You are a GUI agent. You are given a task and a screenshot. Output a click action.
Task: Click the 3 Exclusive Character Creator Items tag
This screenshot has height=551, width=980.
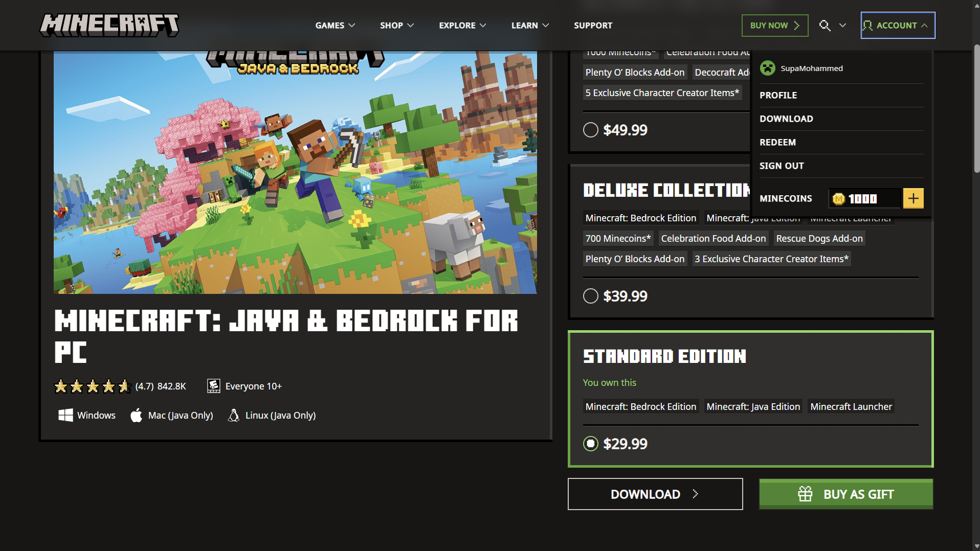(771, 259)
